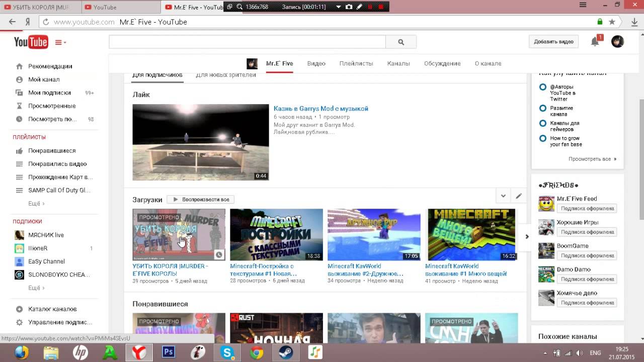This screenshot has width=644, height=362.
Task: Open the browser hamburger menu
Action: coord(583,5)
